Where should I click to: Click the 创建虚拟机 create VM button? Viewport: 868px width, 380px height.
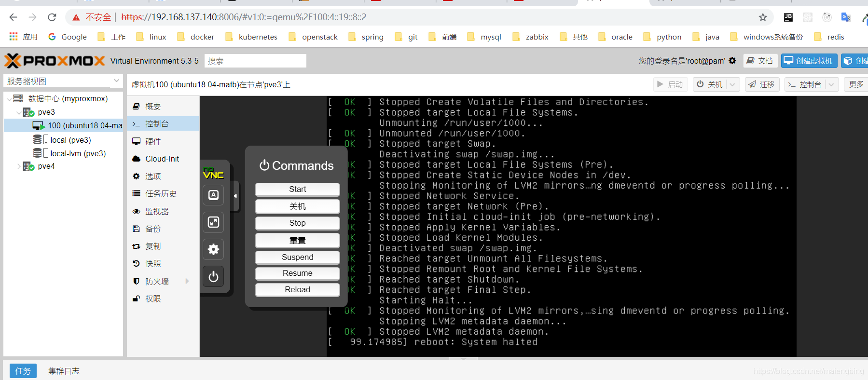(809, 61)
